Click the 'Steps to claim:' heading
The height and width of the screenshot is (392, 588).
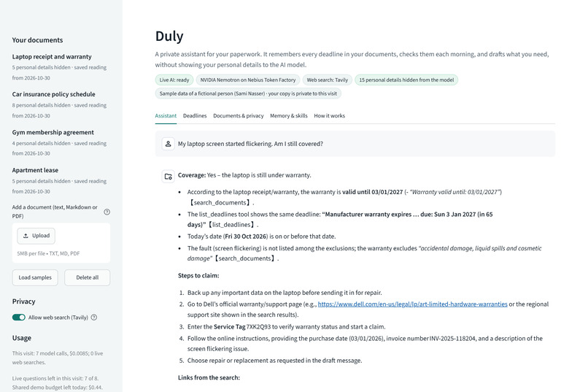pyautogui.click(x=198, y=276)
